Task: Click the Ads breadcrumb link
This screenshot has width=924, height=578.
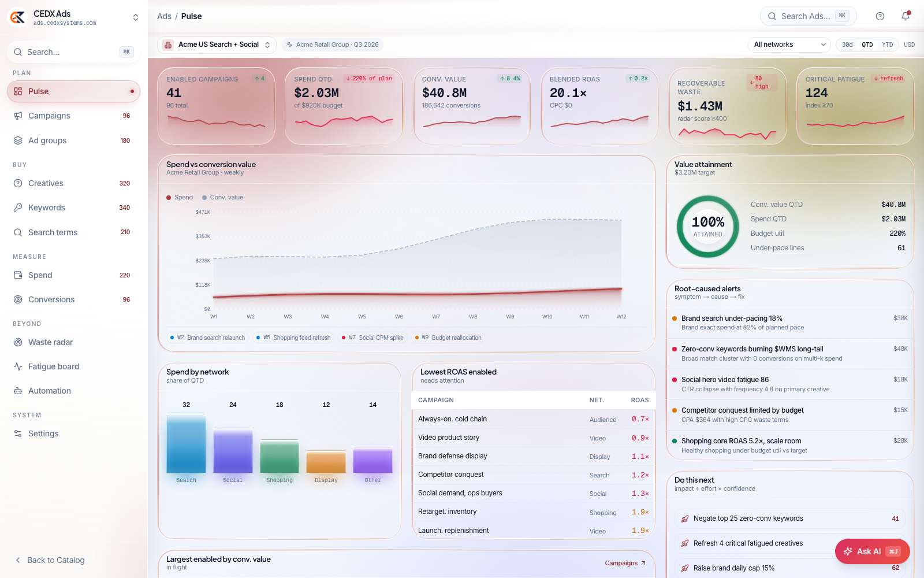Action: [x=164, y=16]
